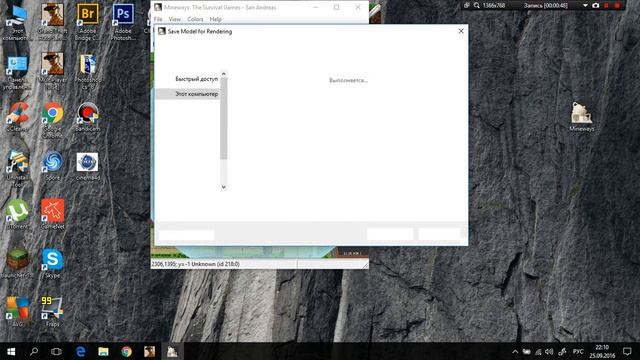Open the Photoshop CS6 folder icon

pos(87,71)
